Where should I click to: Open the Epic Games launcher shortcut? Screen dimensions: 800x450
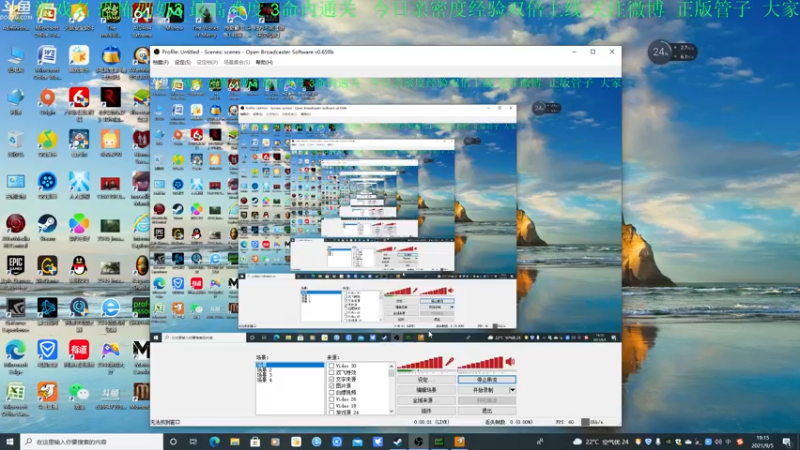(16, 270)
